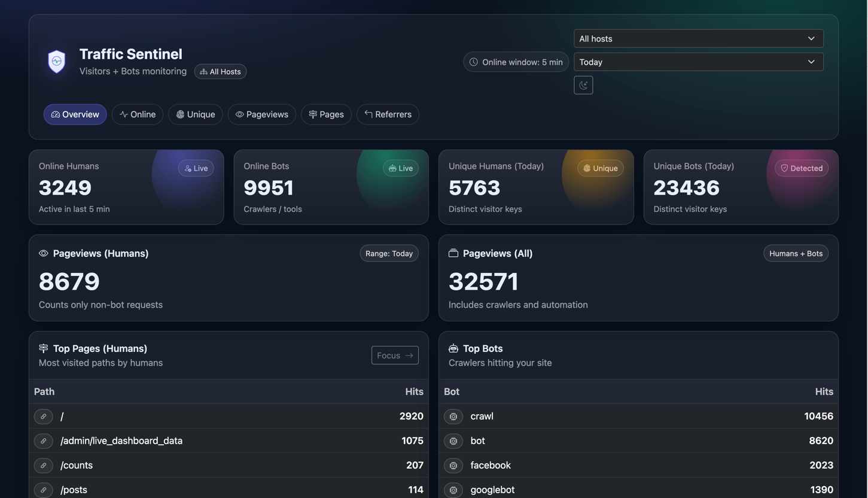Image resolution: width=868 pixels, height=498 pixels.
Task: Switch to the Referrers tab
Action: [388, 114]
